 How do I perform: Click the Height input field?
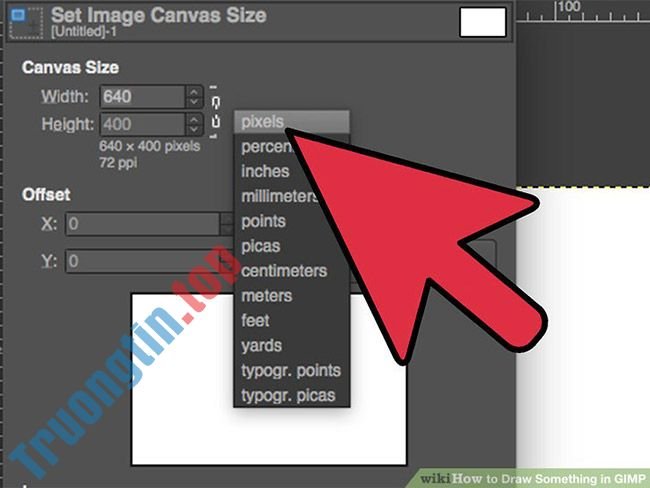click(139, 124)
